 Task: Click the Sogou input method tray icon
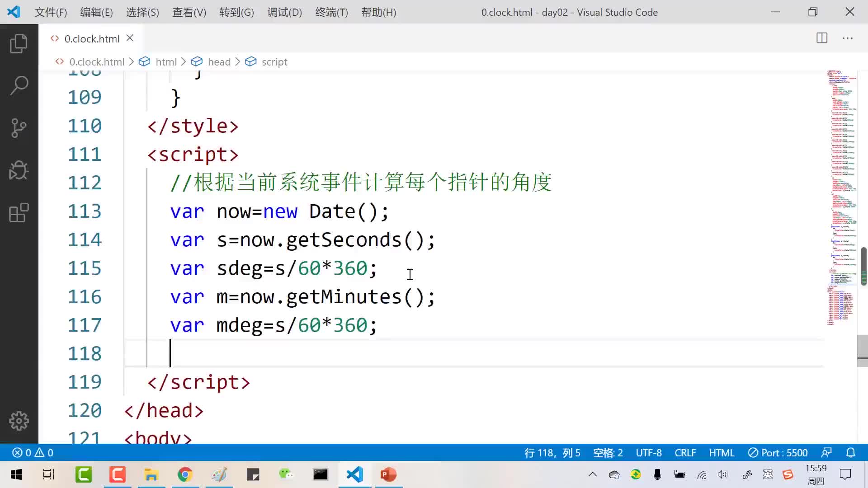[x=788, y=474]
